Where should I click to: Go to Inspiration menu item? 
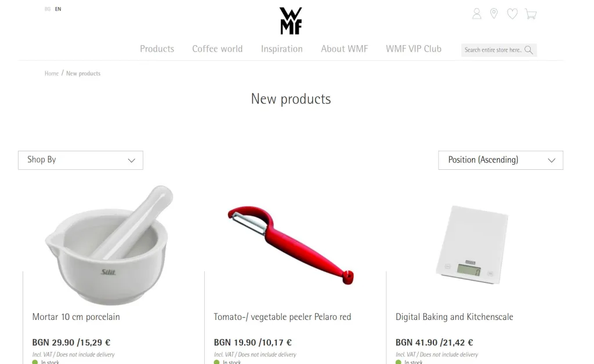click(x=281, y=49)
